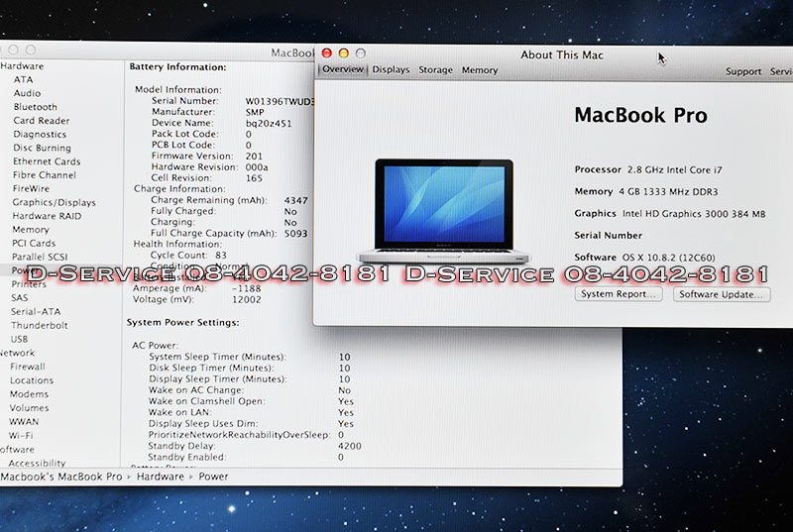
Task: Select Firewall under Network
Action: (28, 367)
